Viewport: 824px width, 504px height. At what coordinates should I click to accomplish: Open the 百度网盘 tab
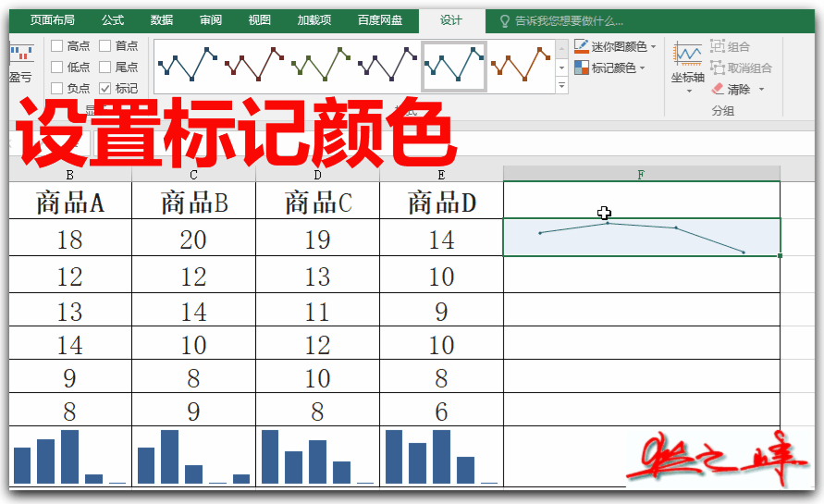click(380, 20)
